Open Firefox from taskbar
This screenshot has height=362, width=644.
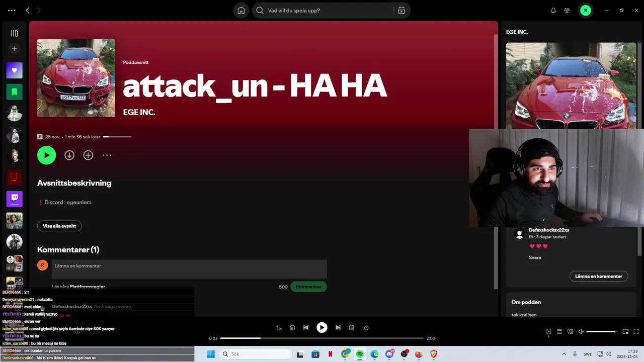coord(419,354)
